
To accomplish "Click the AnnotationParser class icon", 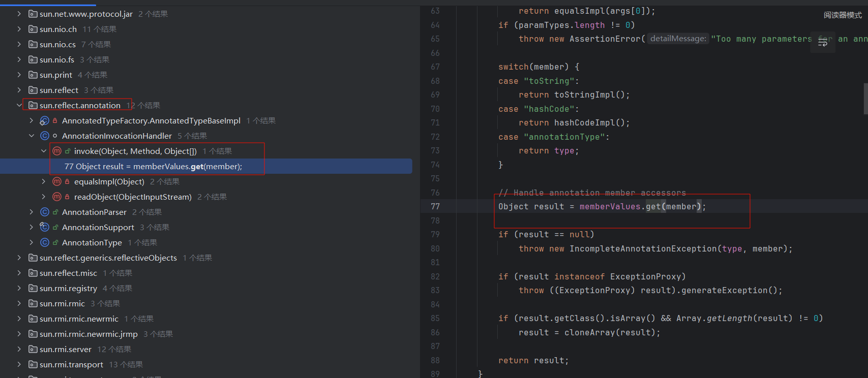I will click(x=45, y=212).
